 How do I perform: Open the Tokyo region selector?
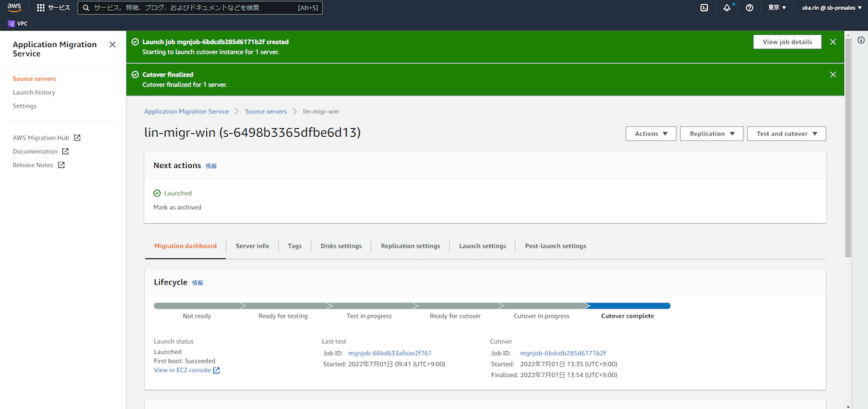pos(777,8)
